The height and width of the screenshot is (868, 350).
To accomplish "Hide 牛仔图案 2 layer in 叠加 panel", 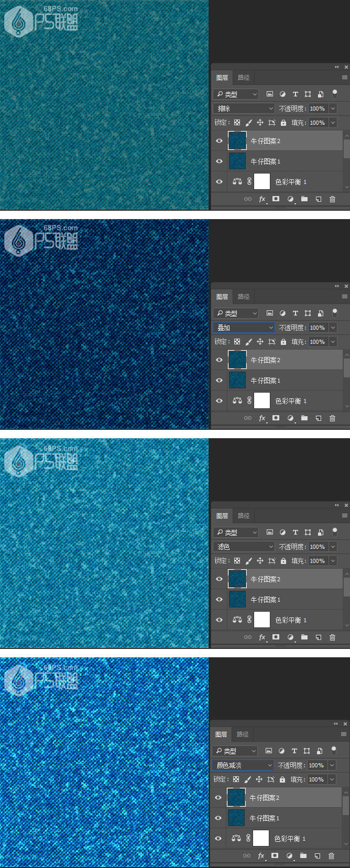I will click(x=220, y=360).
